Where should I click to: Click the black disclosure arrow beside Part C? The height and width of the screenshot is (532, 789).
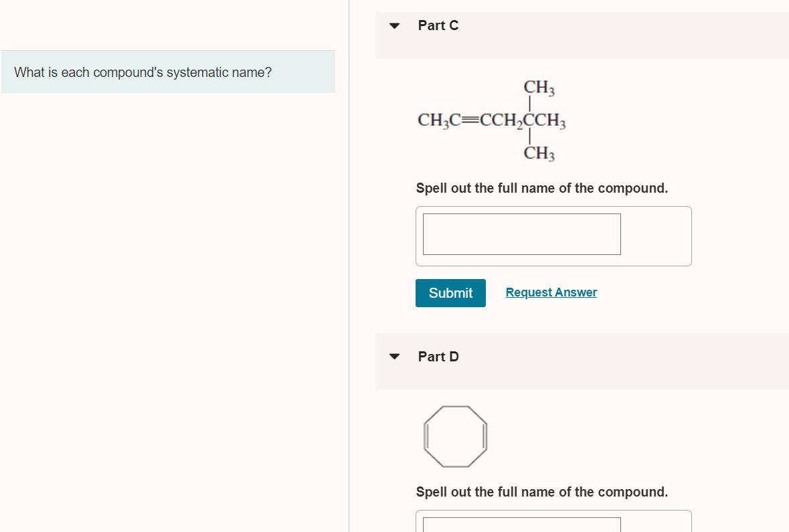point(394,25)
